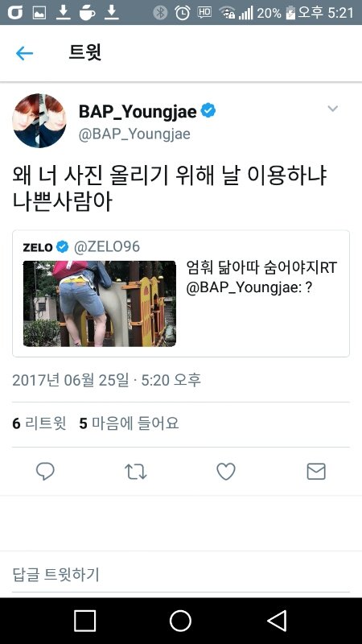Open the ZELO quoted tweet name
This screenshot has height=644, width=362.
tap(38, 247)
